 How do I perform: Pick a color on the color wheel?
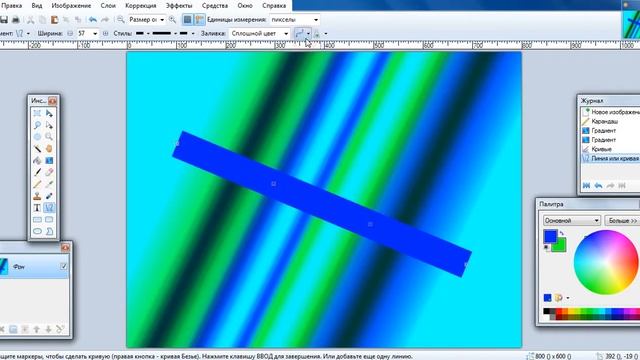[x=606, y=262]
